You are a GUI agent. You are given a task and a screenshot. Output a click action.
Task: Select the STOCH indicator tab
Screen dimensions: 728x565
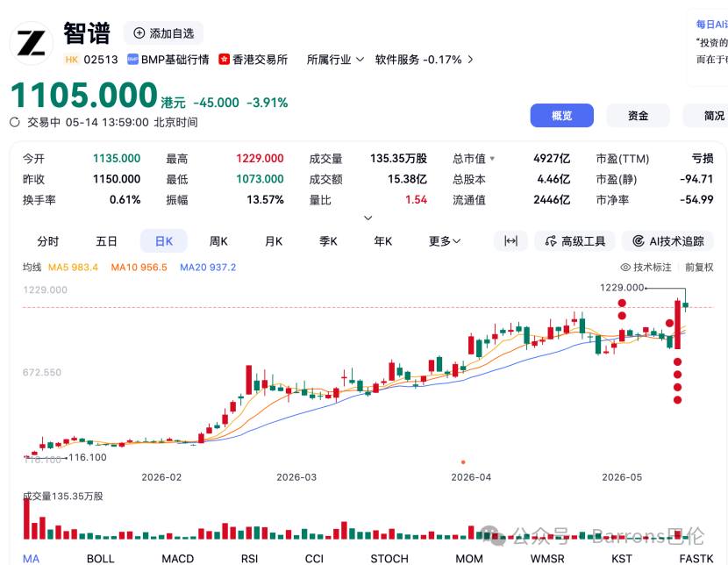coord(389,559)
